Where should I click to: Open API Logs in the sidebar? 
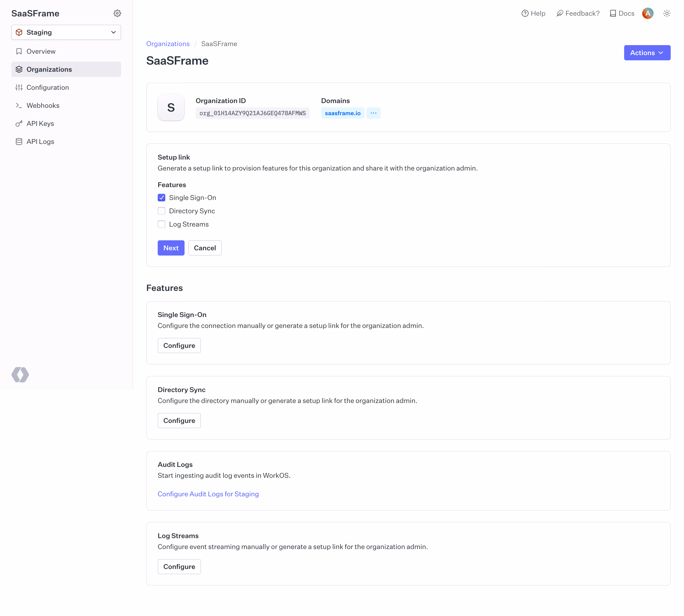[x=66, y=142]
